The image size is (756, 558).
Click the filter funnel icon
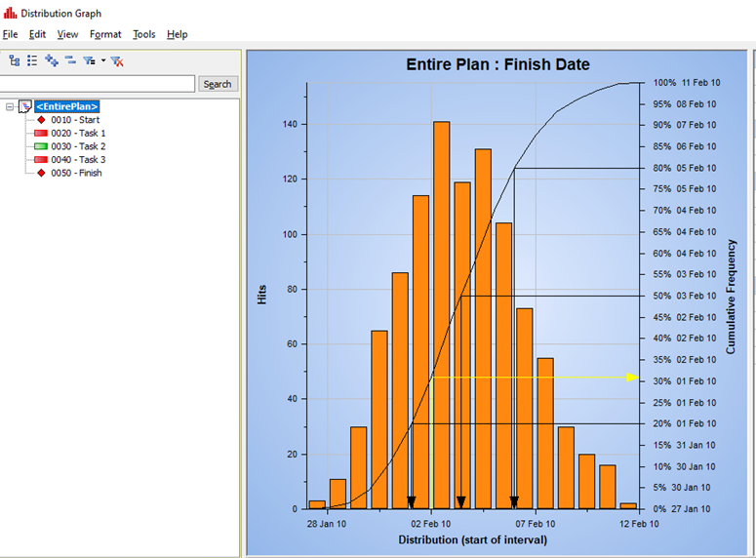click(89, 60)
